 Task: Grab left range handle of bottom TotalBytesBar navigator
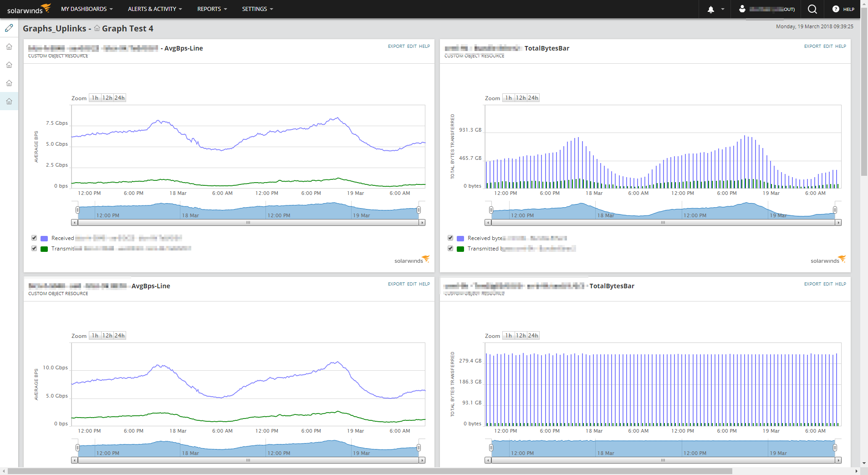tap(491, 448)
